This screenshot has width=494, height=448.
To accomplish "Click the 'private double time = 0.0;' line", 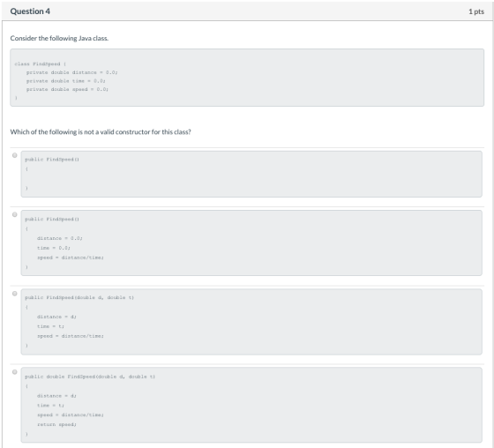I will coord(66,81).
